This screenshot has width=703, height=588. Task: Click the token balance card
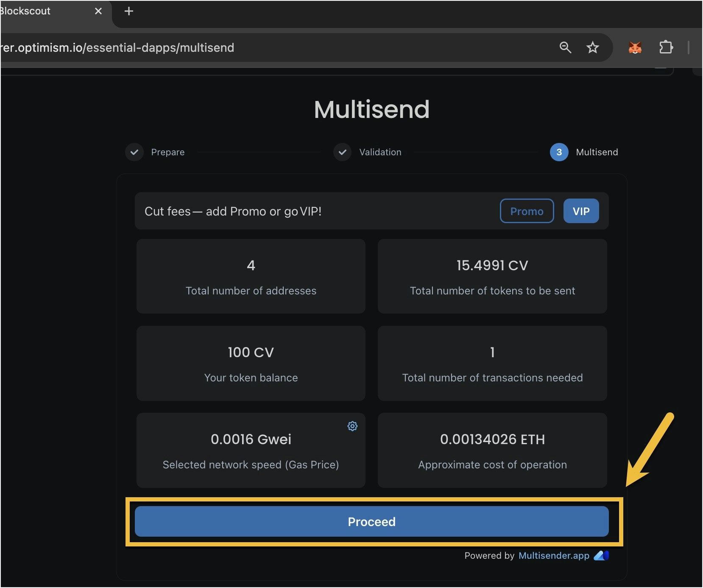[x=251, y=364]
